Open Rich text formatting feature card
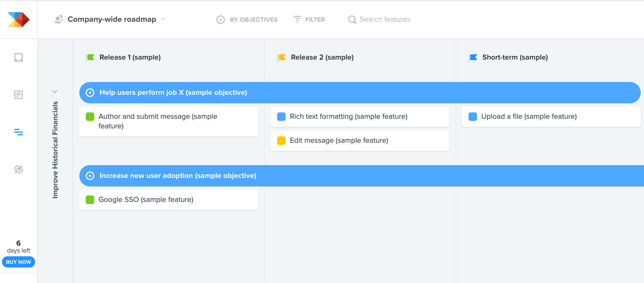This screenshot has height=283, width=644. click(360, 117)
